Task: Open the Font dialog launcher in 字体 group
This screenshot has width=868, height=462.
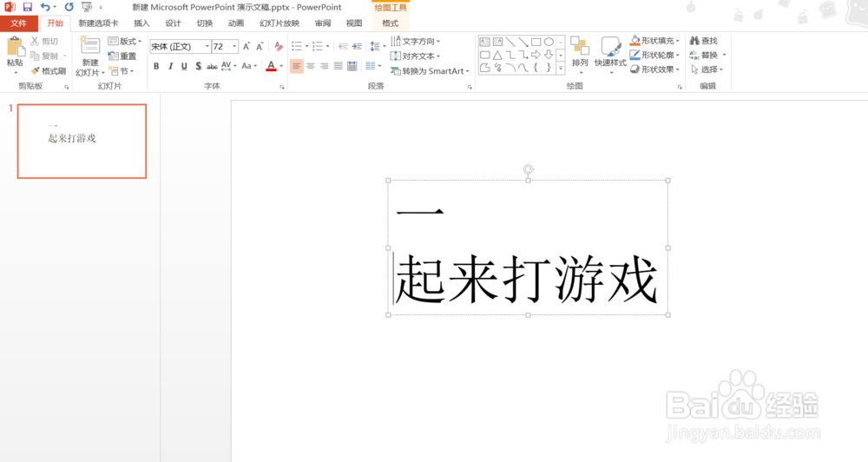Action: 282,87
